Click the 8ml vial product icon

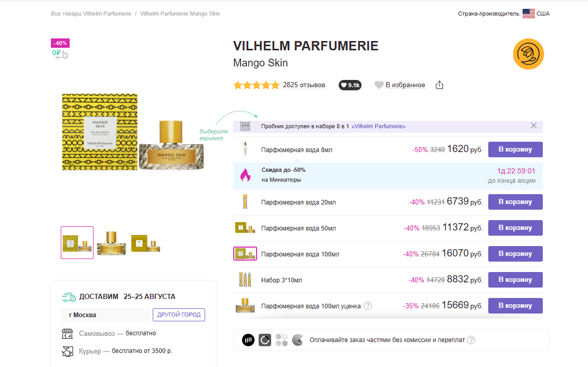(x=245, y=149)
